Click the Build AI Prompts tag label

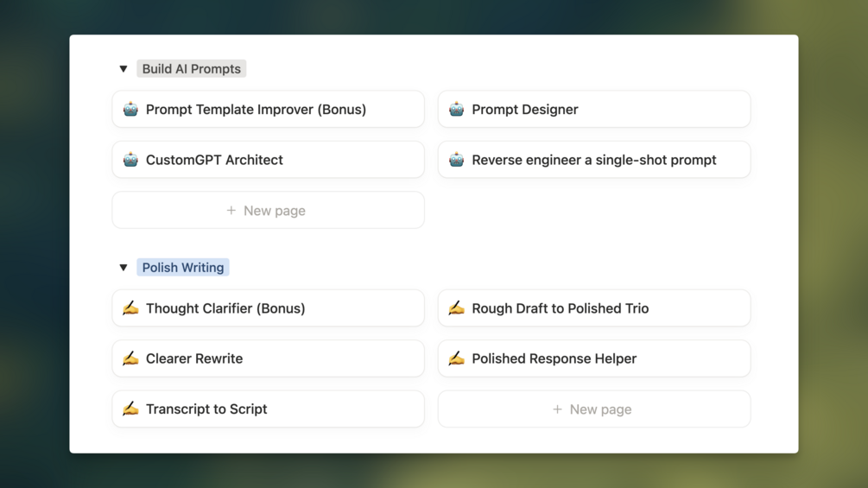pyautogui.click(x=191, y=69)
